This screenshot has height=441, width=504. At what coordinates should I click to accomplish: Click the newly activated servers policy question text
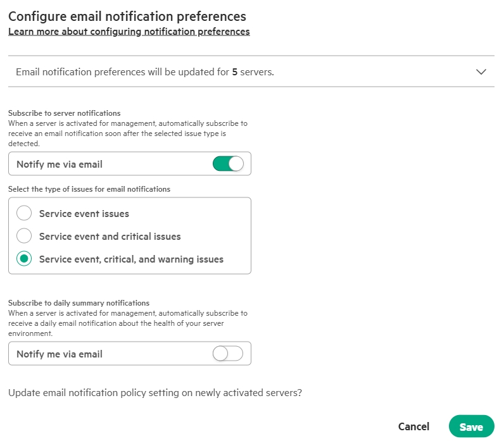click(x=155, y=393)
